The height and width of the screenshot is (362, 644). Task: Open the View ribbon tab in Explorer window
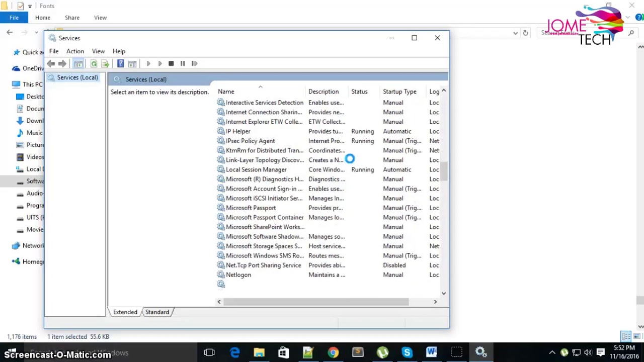click(x=100, y=18)
